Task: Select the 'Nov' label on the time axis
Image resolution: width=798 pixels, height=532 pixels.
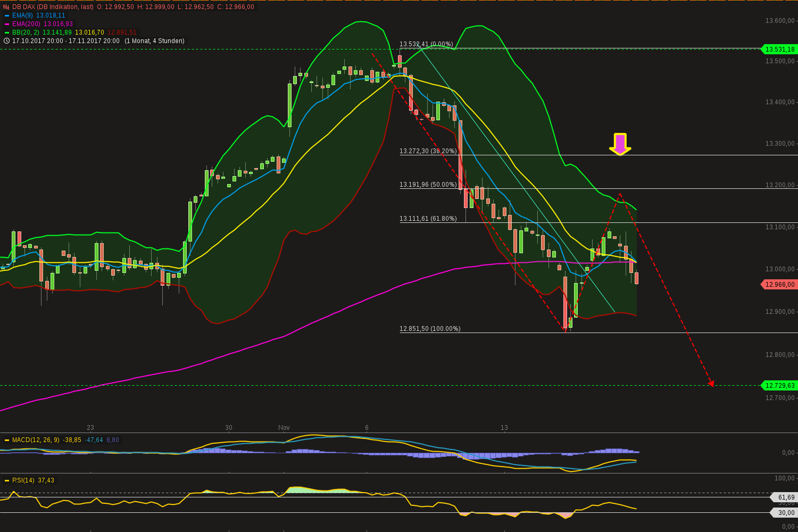Action: [284, 427]
